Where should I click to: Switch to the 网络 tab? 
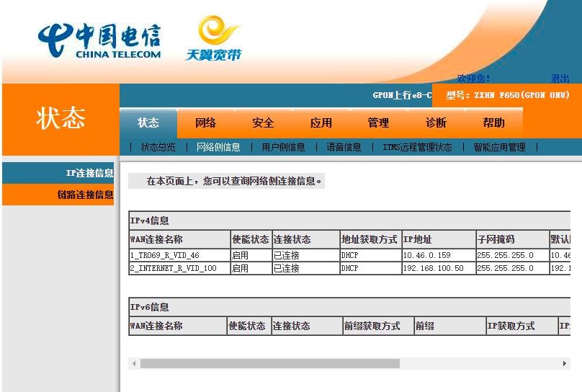coord(206,123)
